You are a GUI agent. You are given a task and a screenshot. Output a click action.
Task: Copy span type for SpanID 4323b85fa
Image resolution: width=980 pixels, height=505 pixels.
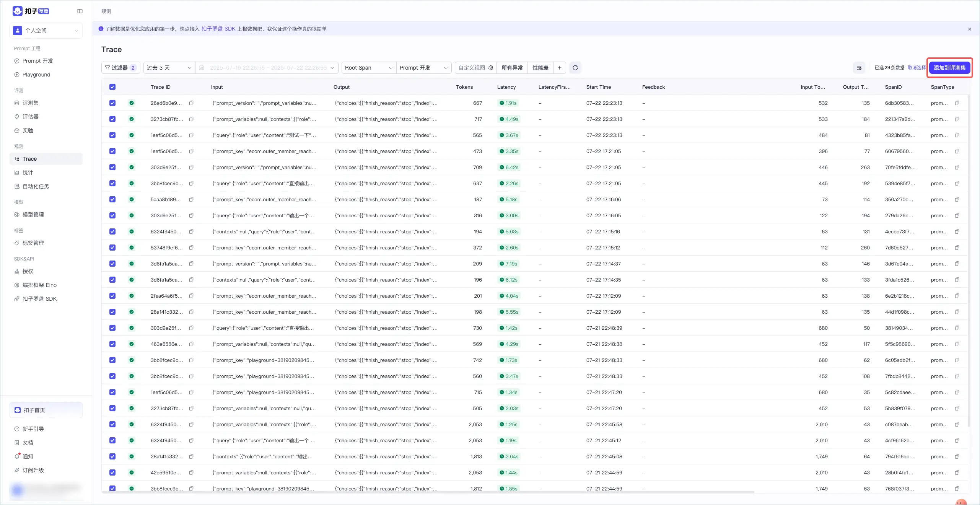click(957, 135)
